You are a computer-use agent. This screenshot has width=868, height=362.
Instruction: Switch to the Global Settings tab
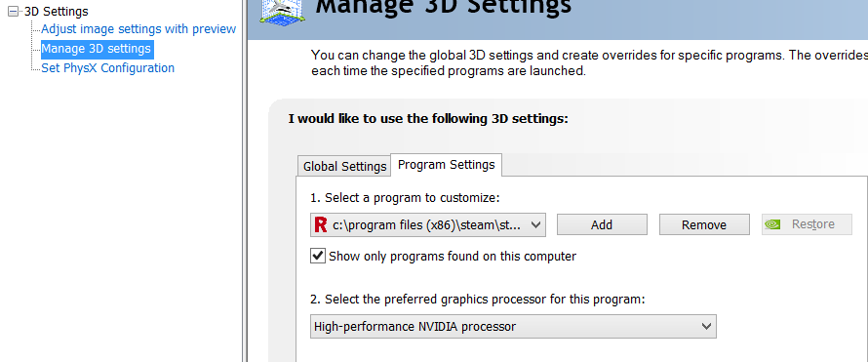(344, 166)
